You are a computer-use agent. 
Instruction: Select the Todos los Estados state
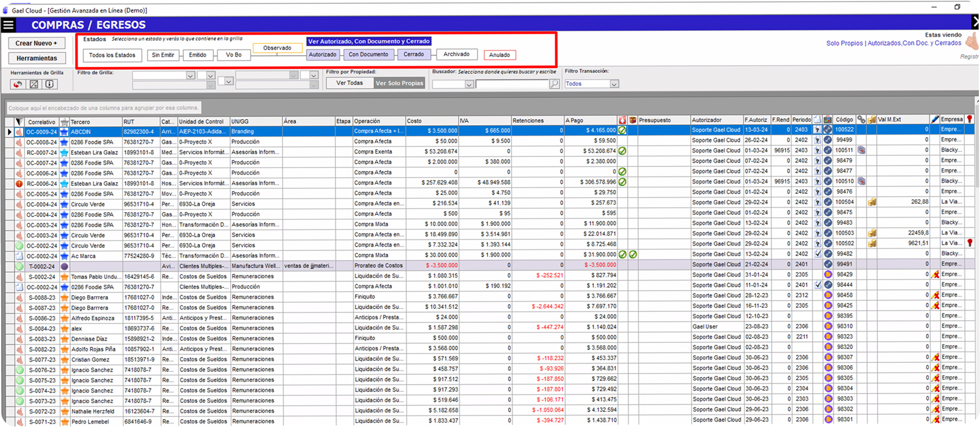(112, 55)
